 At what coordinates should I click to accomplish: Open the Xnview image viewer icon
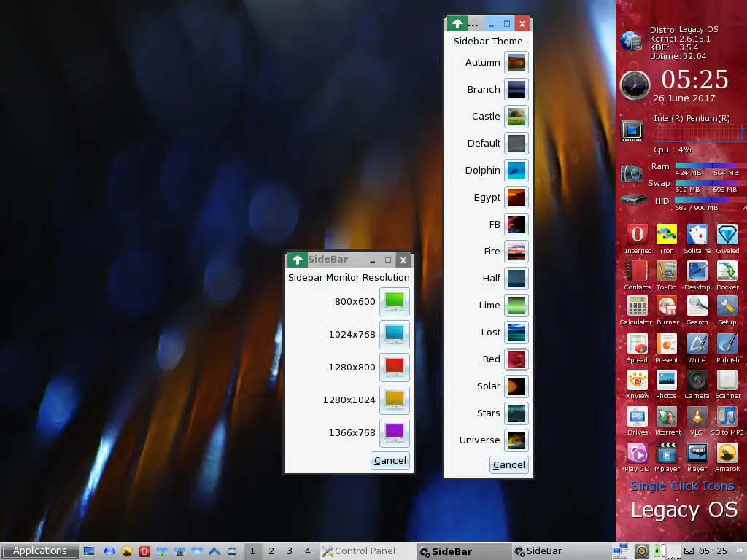pos(637,380)
